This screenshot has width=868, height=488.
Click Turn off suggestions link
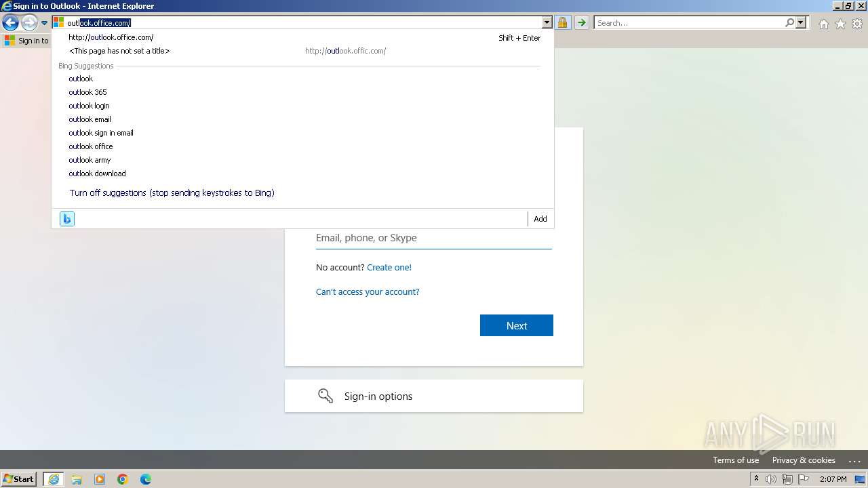tap(172, 193)
